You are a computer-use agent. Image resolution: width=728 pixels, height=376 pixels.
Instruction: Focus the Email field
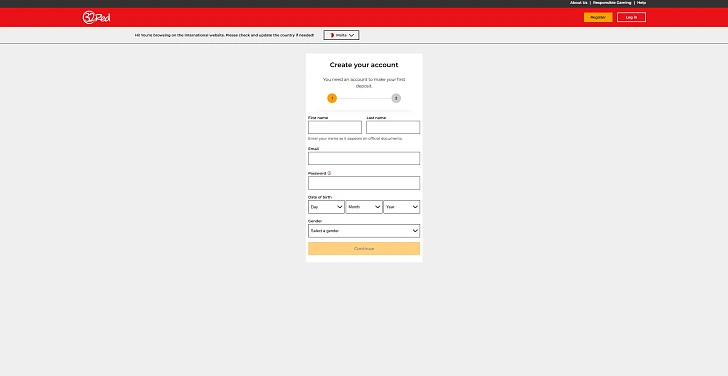pos(364,158)
